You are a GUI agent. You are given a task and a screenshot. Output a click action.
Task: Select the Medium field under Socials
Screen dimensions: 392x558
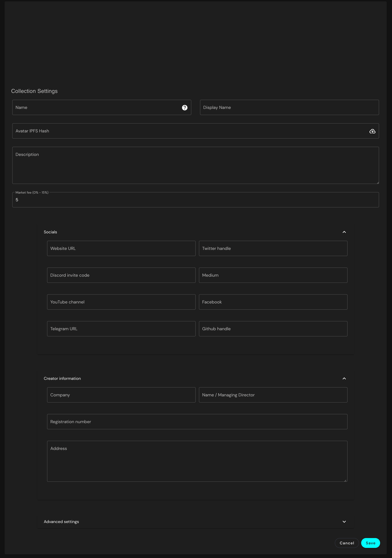273,275
